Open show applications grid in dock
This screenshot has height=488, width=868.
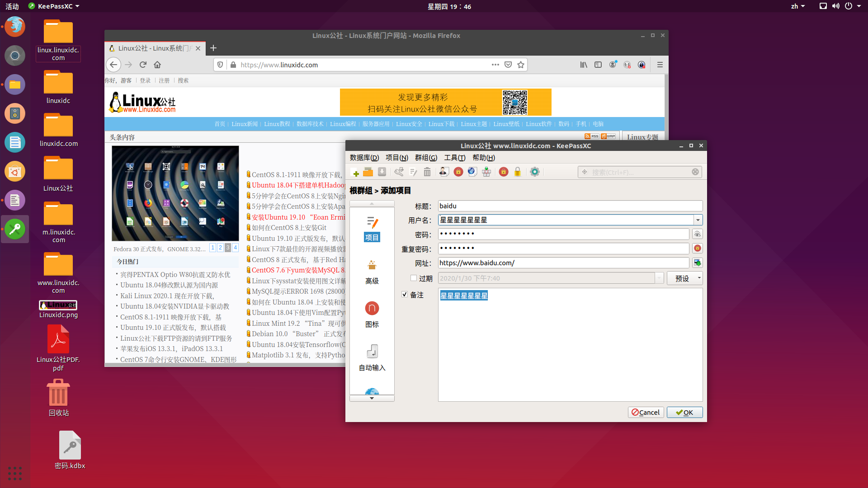[15, 473]
